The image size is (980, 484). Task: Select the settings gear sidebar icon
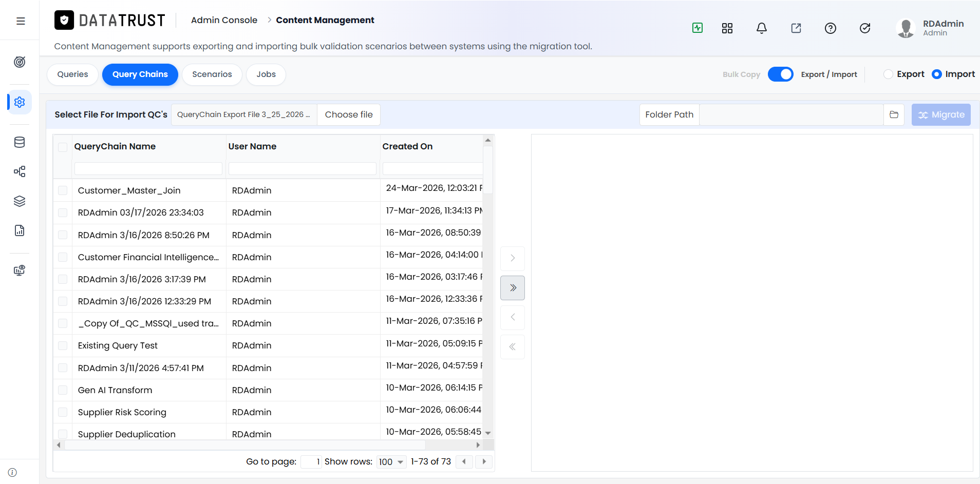coord(20,102)
